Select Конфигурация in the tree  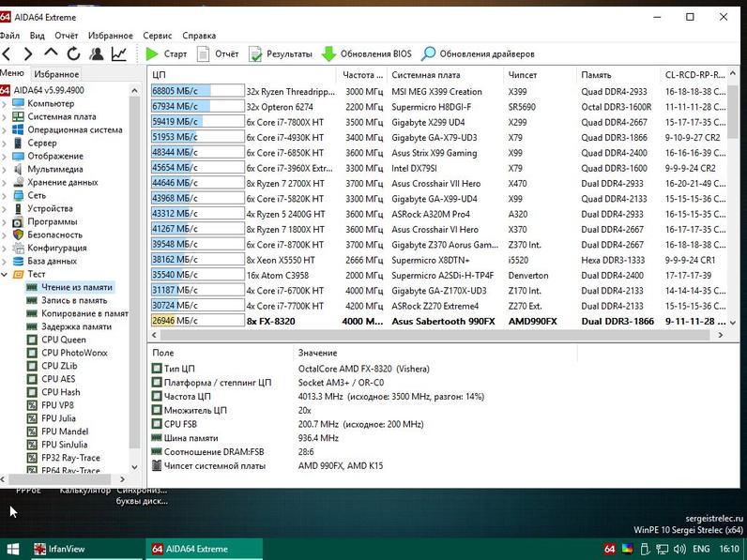click(x=56, y=248)
